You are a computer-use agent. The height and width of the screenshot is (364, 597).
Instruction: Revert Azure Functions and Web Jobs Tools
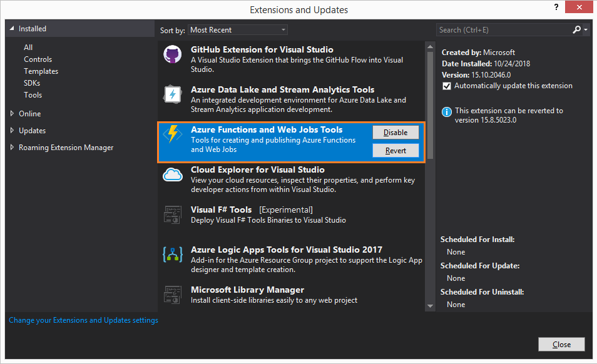coord(395,151)
